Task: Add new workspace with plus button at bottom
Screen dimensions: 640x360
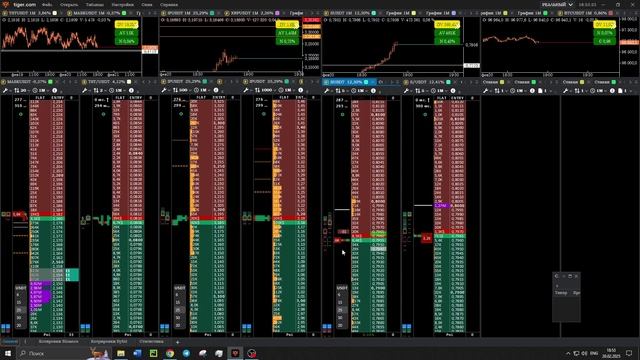Action: click(x=177, y=342)
